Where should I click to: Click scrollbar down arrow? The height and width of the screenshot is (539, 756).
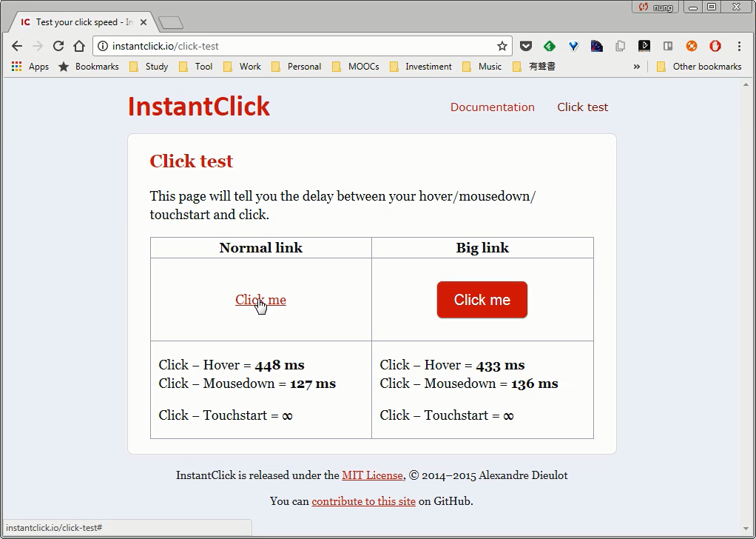[746, 530]
